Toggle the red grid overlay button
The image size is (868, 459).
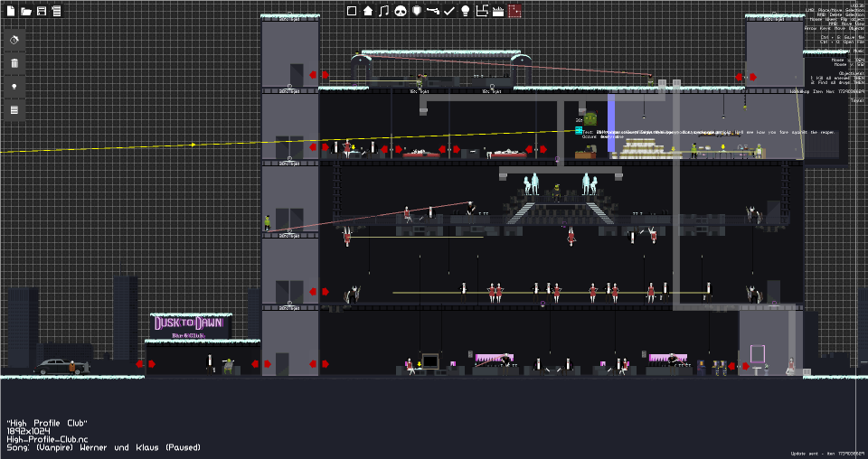pyautogui.click(x=514, y=11)
